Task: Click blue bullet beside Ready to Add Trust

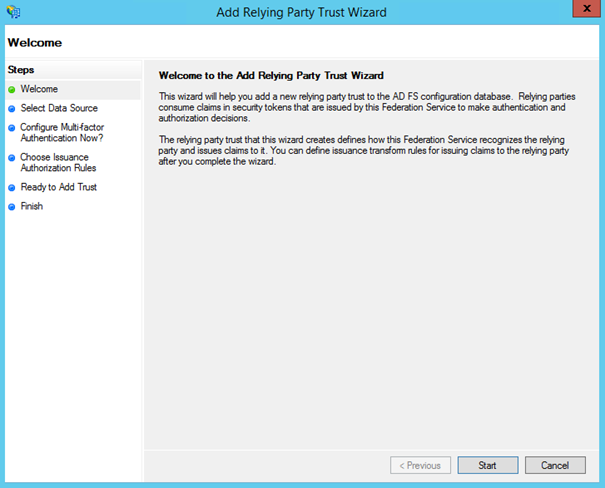Action: 12,187
